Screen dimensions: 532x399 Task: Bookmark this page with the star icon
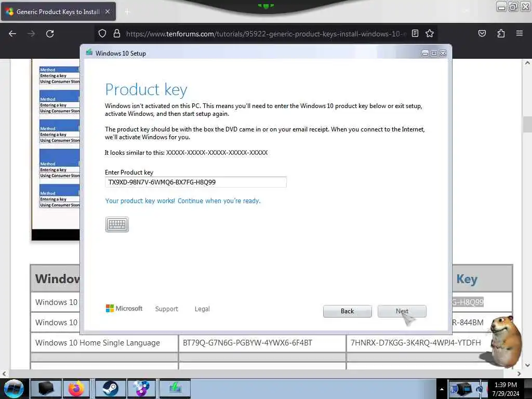[430, 33]
